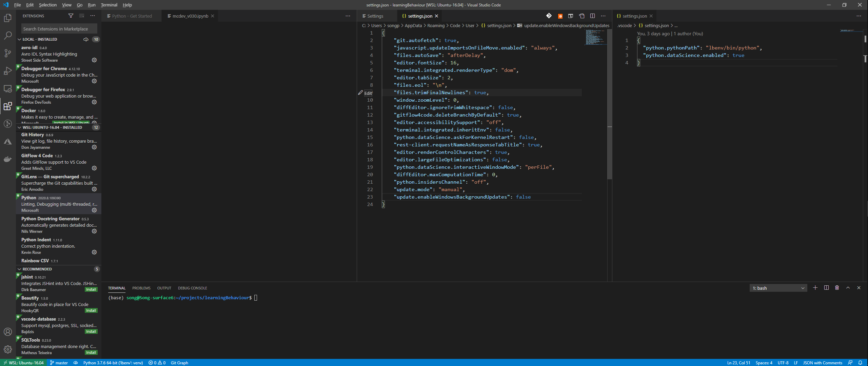Image resolution: width=868 pixels, height=366 pixels.
Task: Open the Source Control view
Action: [7, 53]
